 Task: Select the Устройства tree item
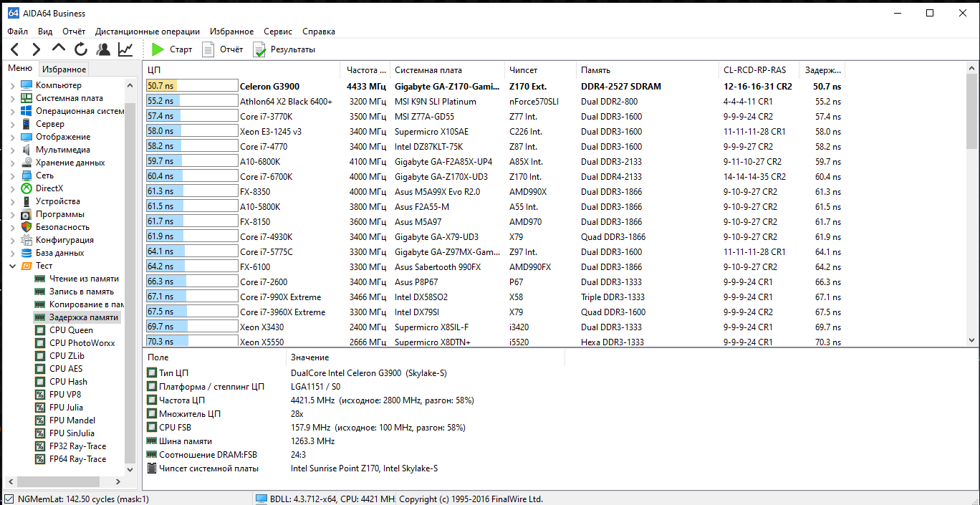point(58,201)
